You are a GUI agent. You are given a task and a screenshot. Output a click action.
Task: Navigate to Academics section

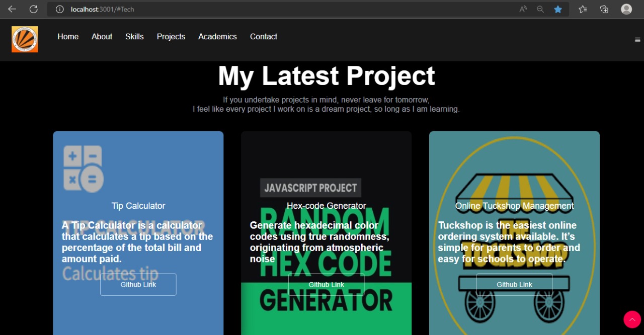(217, 37)
